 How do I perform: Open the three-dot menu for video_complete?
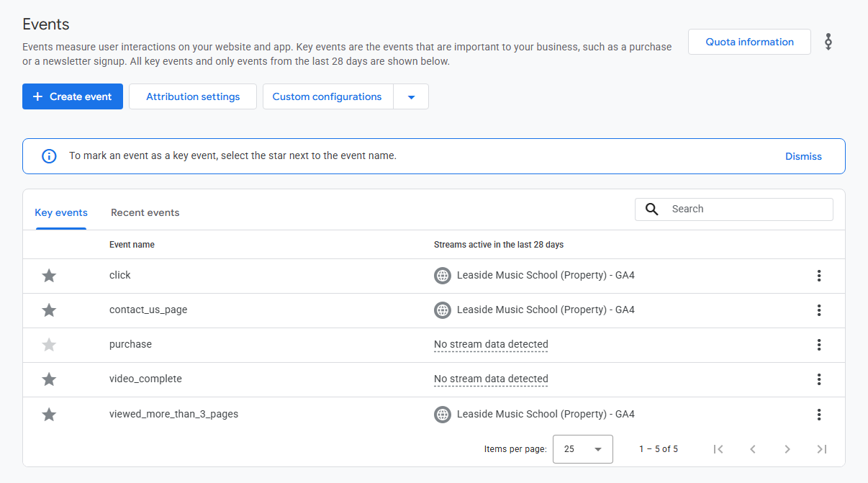819,379
